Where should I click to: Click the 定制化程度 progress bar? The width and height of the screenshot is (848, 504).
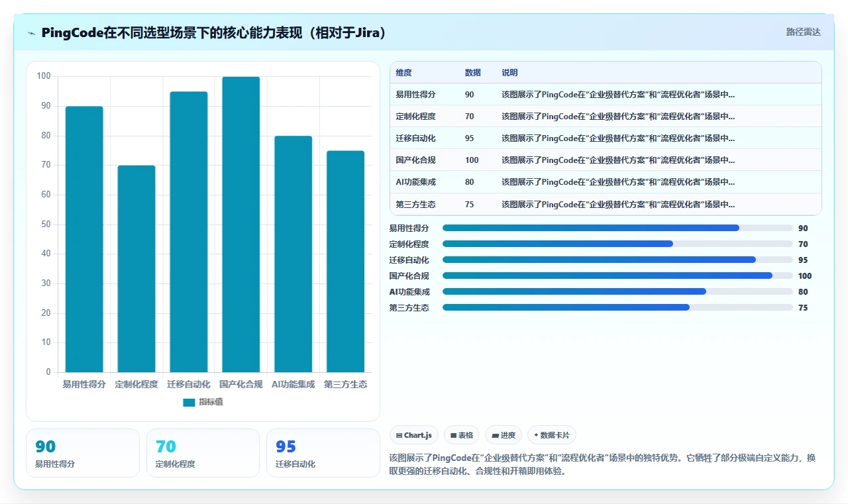pos(617,244)
